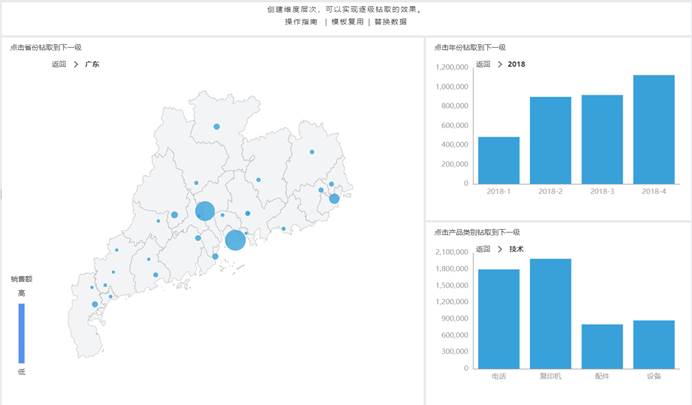Click the northernmost bubble on the Guangdong map
Viewport: 692px width, 405px height.
tap(217, 127)
